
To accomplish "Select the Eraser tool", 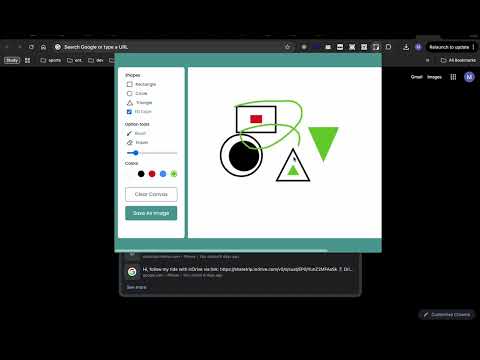I will 137,143.
